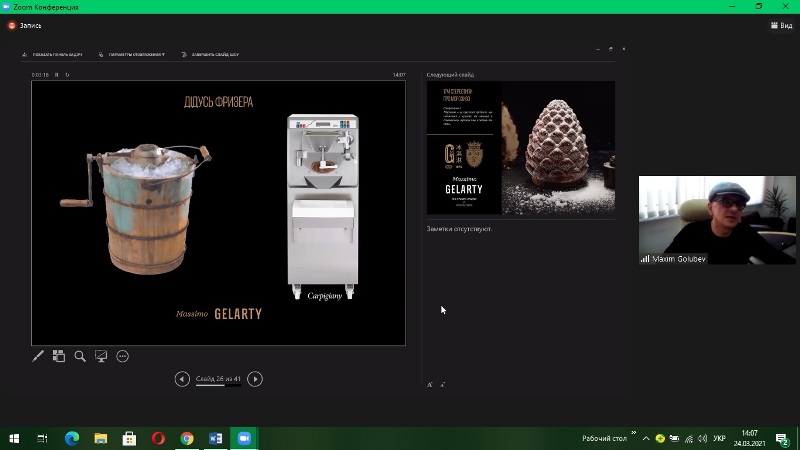Advance to the next slide arrow
Viewport: 800px width, 450px height.
(255, 379)
